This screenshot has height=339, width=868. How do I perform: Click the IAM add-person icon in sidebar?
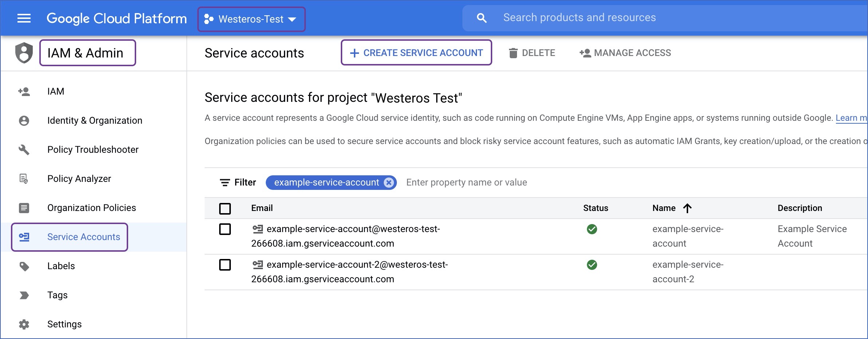pyautogui.click(x=24, y=92)
